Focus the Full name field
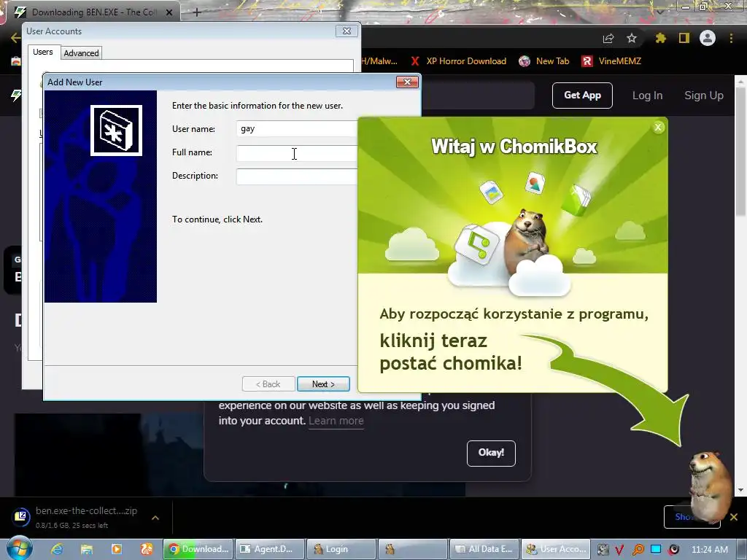 (296, 152)
